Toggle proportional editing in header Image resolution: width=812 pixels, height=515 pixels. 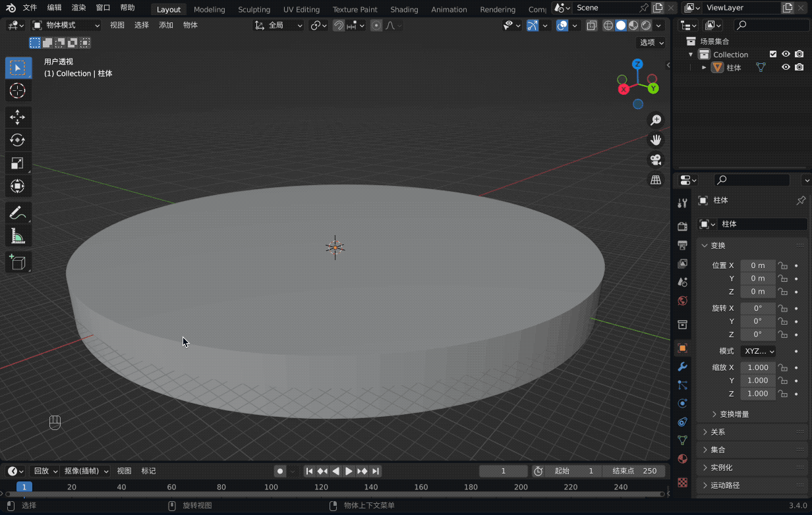pyautogui.click(x=376, y=25)
